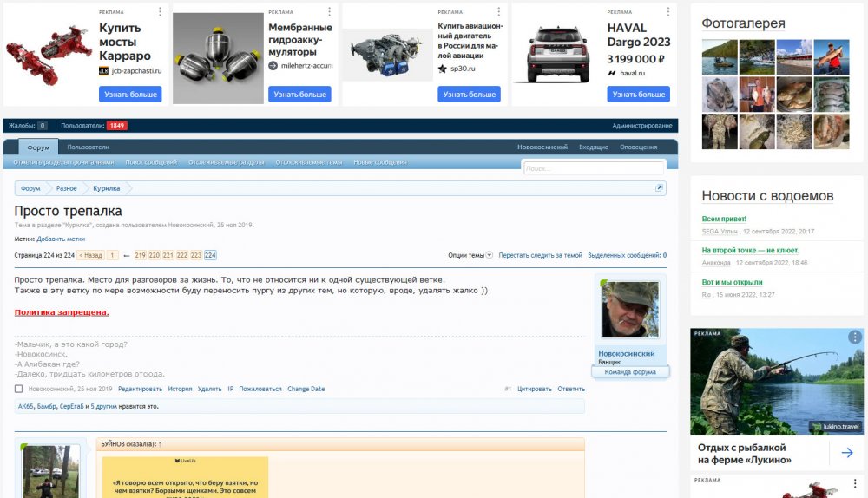Click into the Поиск search field
Viewport: 868px width, 498px height.
coord(594,168)
